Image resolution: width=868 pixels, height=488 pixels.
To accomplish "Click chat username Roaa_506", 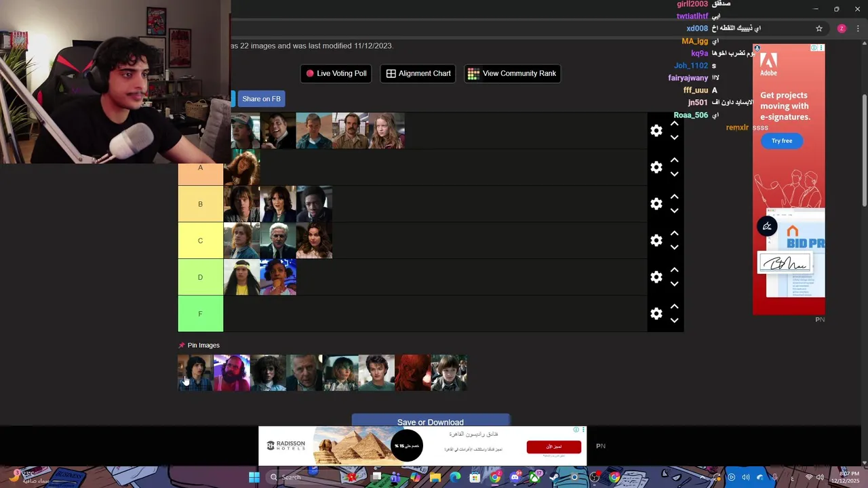I will pyautogui.click(x=690, y=115).
